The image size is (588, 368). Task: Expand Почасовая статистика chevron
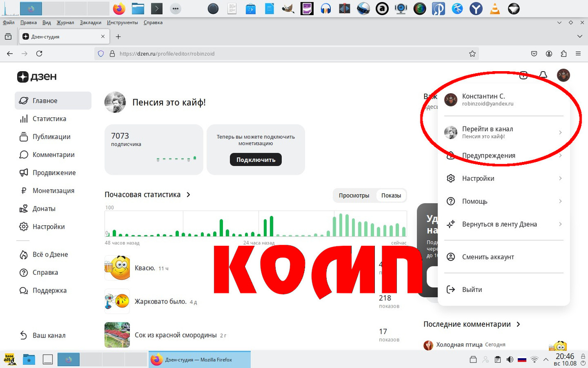[188, 195]
